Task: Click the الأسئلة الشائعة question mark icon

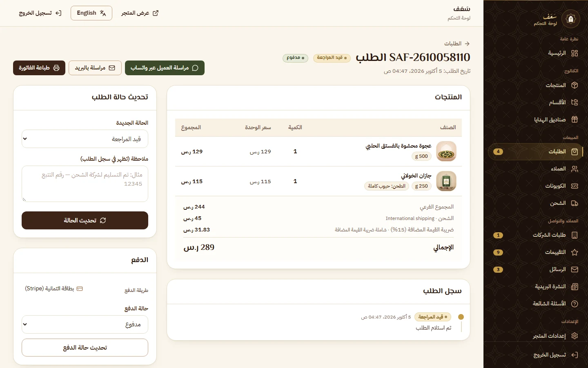Action: [575, 304]
